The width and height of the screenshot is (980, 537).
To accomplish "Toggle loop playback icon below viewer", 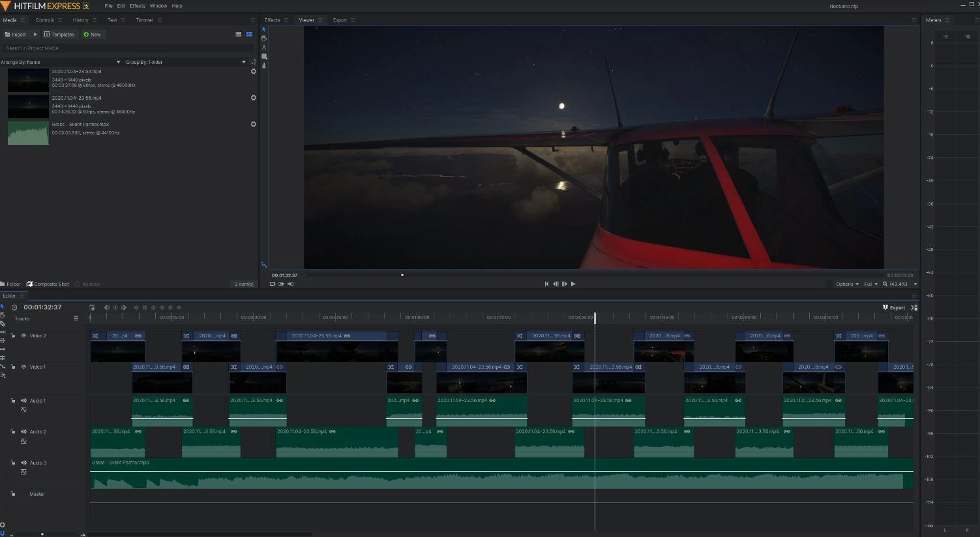I will tap(273, 284).
